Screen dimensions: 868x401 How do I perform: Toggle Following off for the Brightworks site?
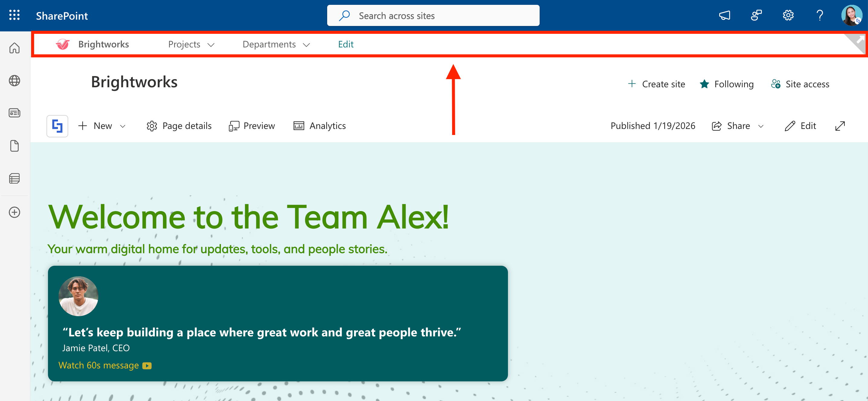coord(726,84)
